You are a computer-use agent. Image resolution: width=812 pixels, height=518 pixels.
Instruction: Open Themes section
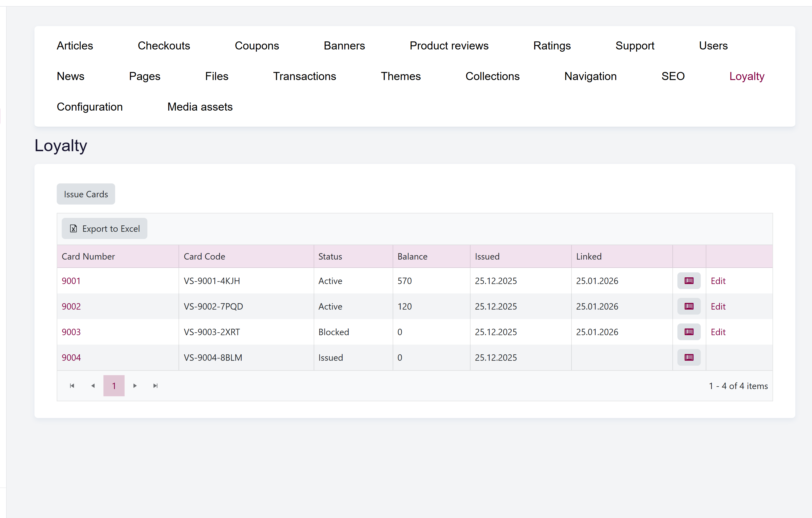(401, 76)
